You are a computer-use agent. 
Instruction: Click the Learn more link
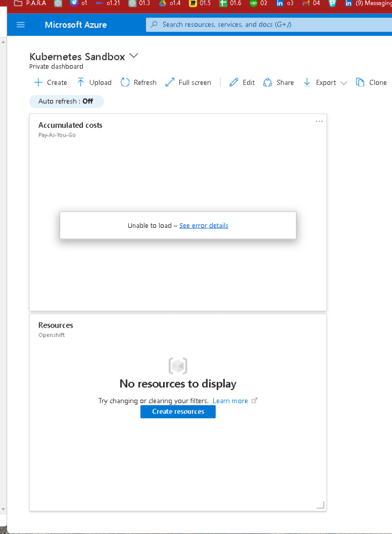[230, 401]
